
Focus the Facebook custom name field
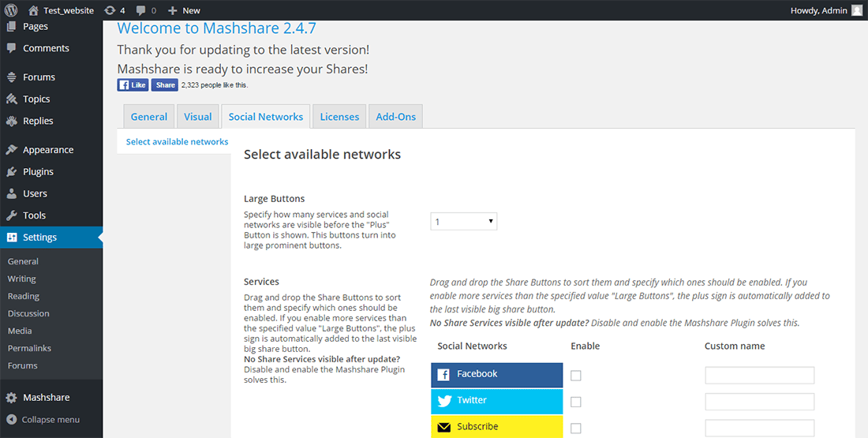coord(759,376)
